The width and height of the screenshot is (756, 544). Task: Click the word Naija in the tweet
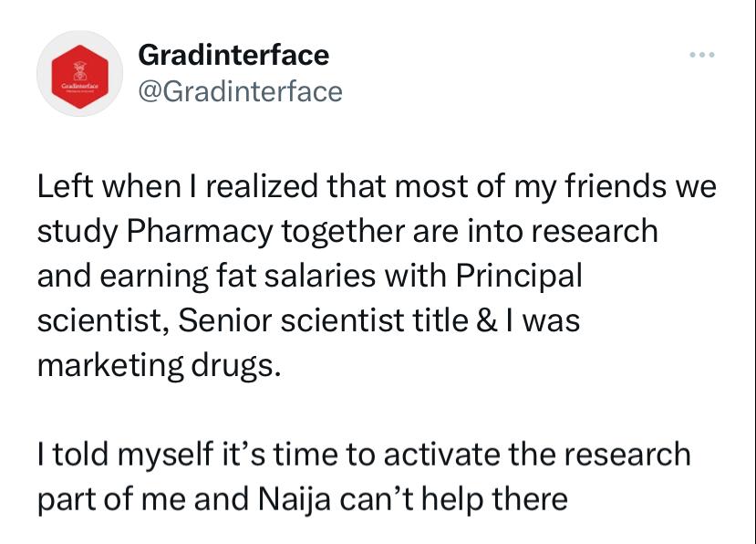pos(295,499)
